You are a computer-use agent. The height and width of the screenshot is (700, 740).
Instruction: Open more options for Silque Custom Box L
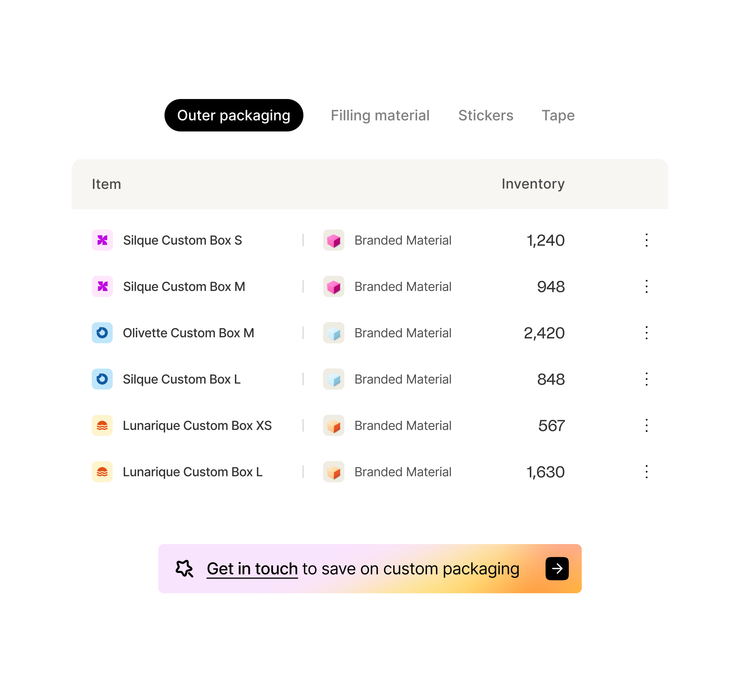[646, 379]
